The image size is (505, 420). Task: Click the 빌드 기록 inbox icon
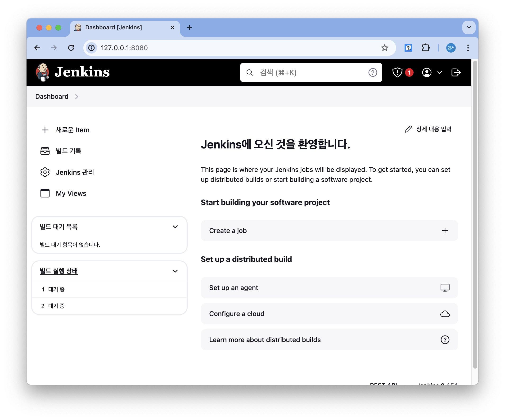point(45,151)
